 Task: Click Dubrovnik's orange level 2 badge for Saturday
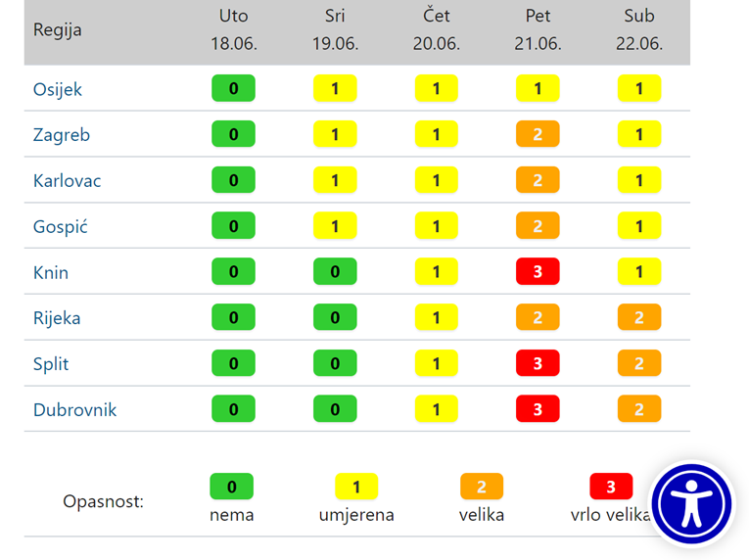(x=639, y=409)
